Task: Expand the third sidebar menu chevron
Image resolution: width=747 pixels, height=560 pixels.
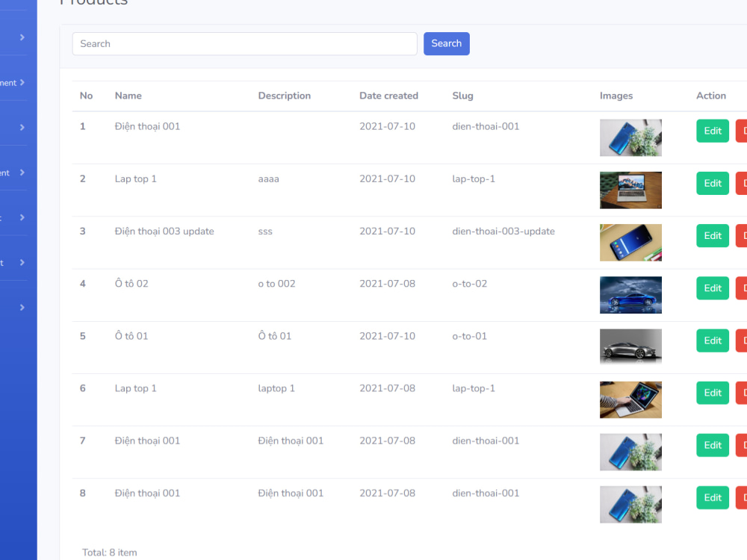Action: point(22,127)
